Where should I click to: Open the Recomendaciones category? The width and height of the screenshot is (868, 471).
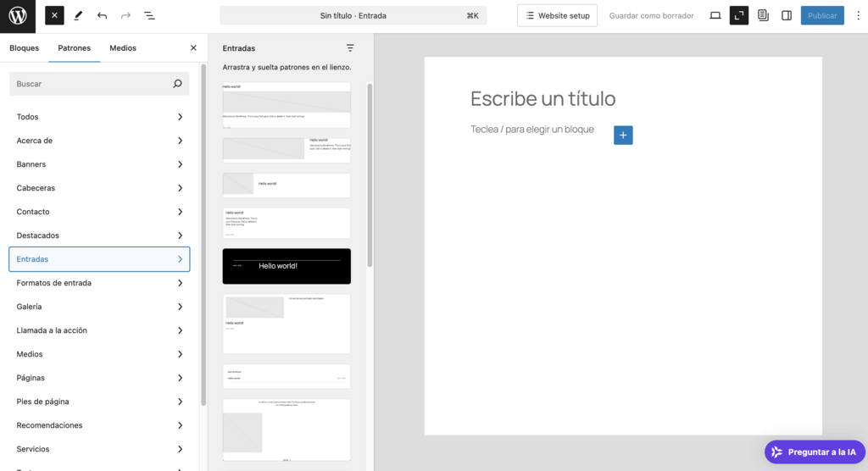pyautogui.click(x=99, y=425)
